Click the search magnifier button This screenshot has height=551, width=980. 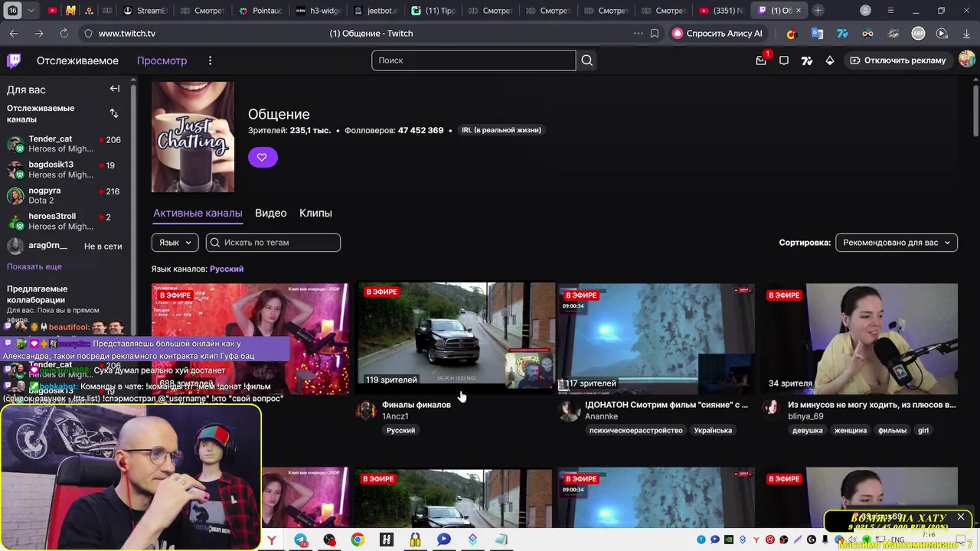pyautogui.click(x=586, y=60)
